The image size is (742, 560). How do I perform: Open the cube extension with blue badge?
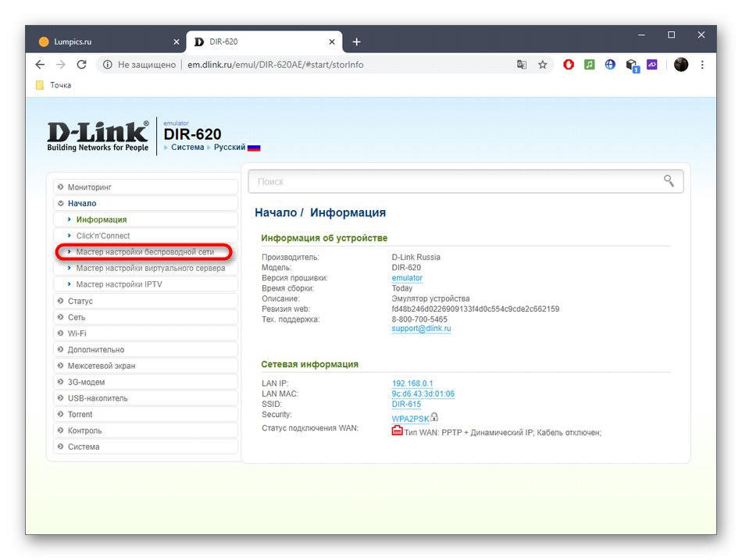tap(632, 66)
